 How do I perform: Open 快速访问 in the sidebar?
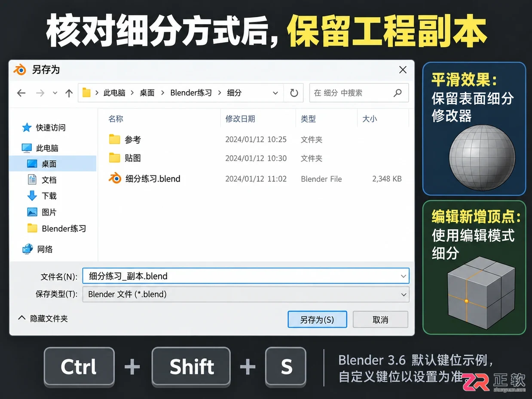51,128
